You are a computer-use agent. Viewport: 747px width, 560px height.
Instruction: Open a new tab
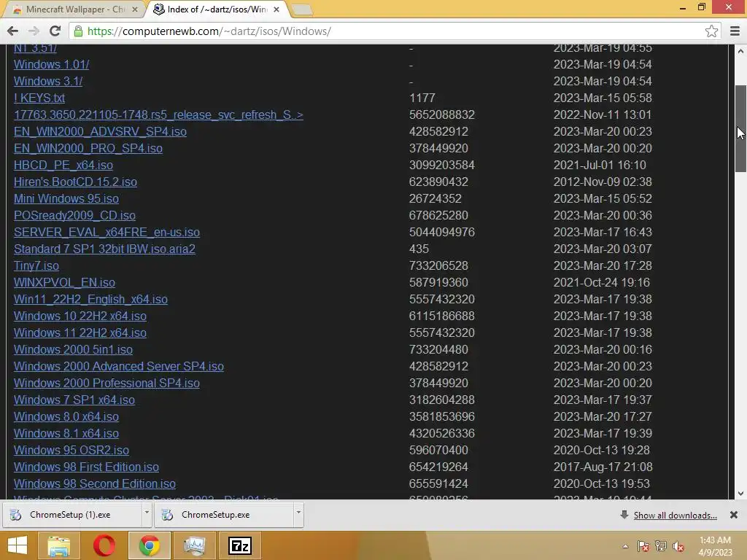[x=301, y=9]
